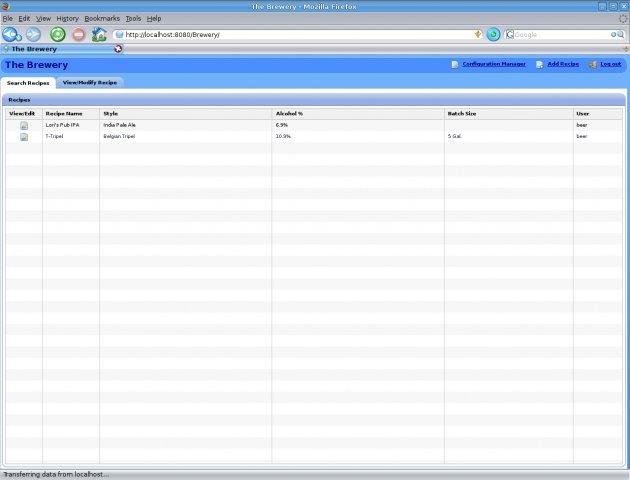This screenshot has width=630, height=480.
Task: Click the Firefox icon in the title bar
Action: [x=5, y=6]
